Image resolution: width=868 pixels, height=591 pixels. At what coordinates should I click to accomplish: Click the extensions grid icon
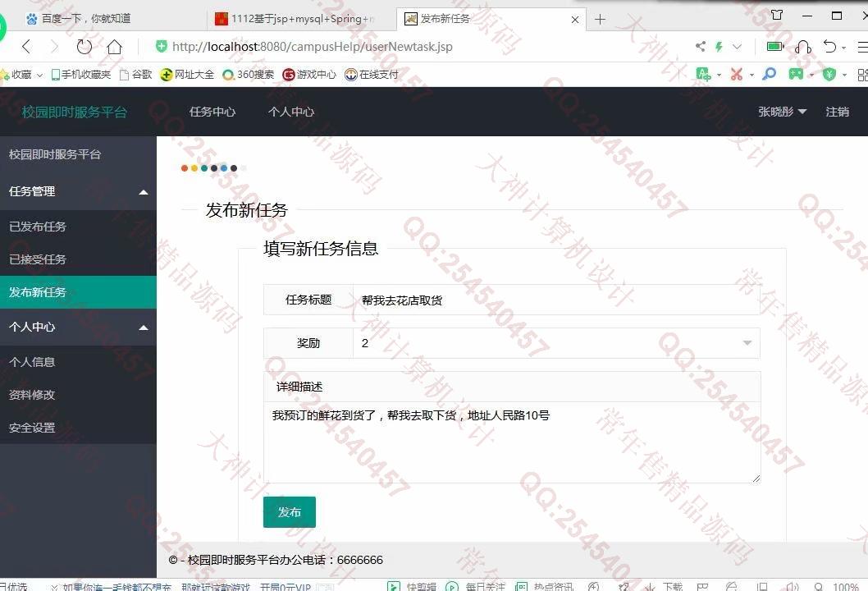[x=862, y=75]
